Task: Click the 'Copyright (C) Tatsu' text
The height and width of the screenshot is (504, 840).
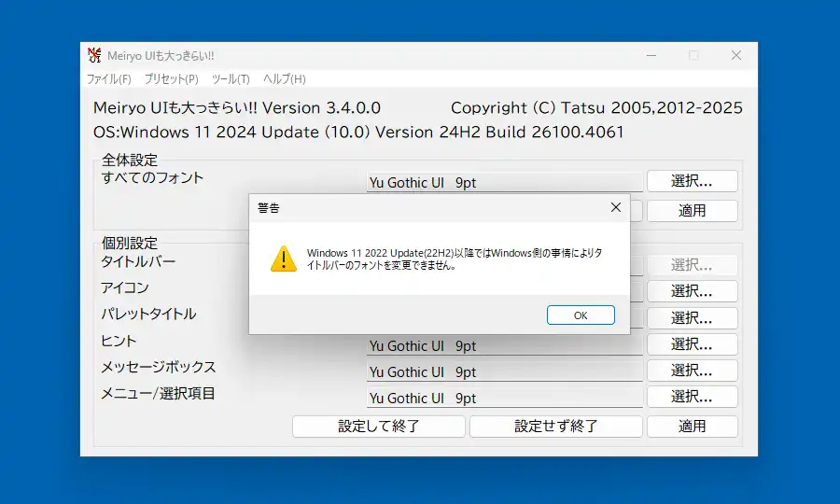Action: (528, 107)
